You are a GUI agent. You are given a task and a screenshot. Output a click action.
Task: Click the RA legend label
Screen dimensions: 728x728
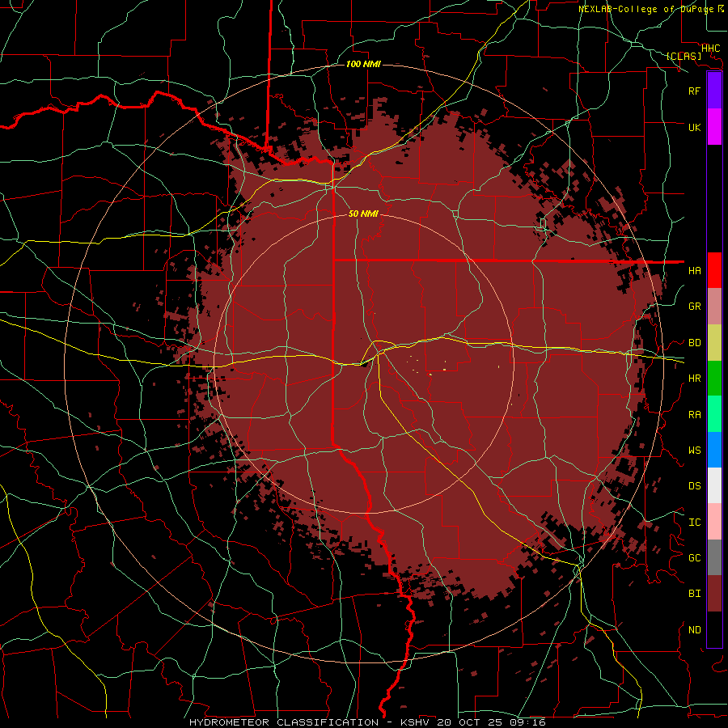pyautogui.click(x=694, y=415)
